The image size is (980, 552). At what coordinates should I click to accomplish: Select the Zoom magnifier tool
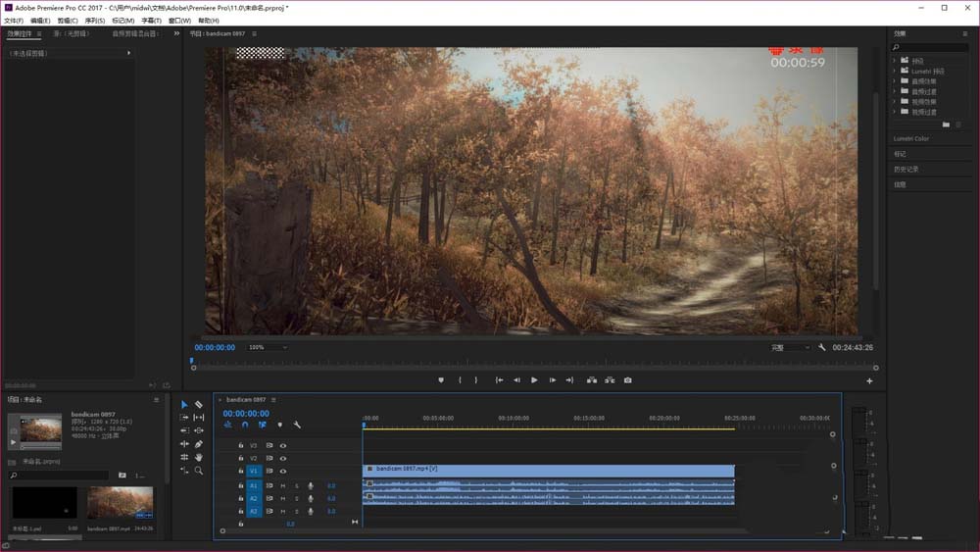pyautogui.click(x=199, y=471)
